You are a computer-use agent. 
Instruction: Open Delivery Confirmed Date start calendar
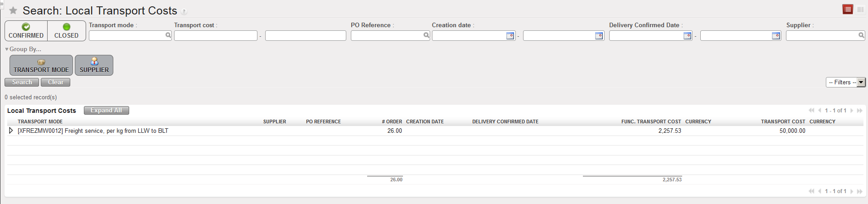(688, 35)
